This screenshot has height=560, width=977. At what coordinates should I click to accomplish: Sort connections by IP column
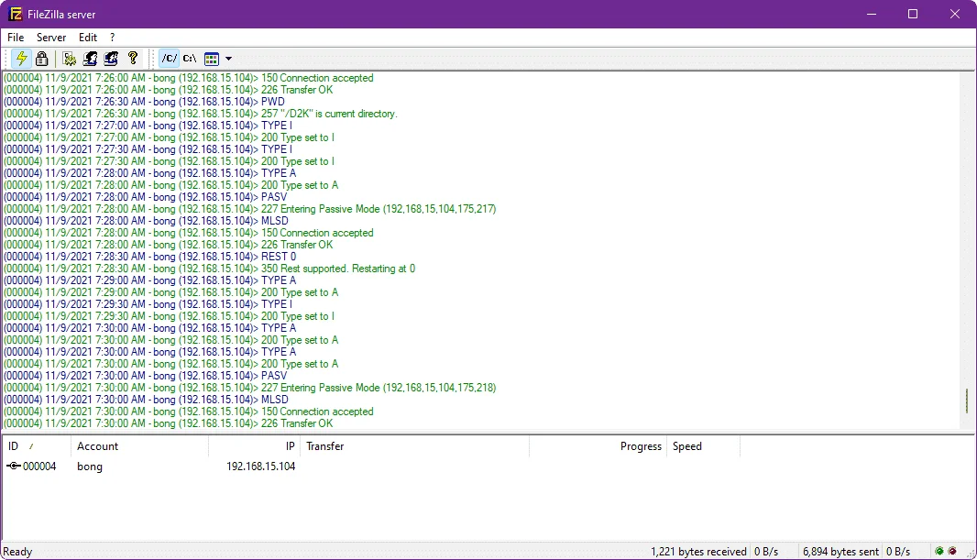tap(254, 446)
